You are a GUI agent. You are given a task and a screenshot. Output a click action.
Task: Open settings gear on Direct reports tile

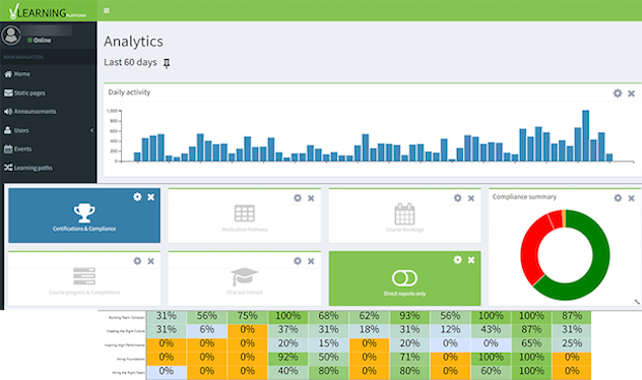tap(457, 260)
